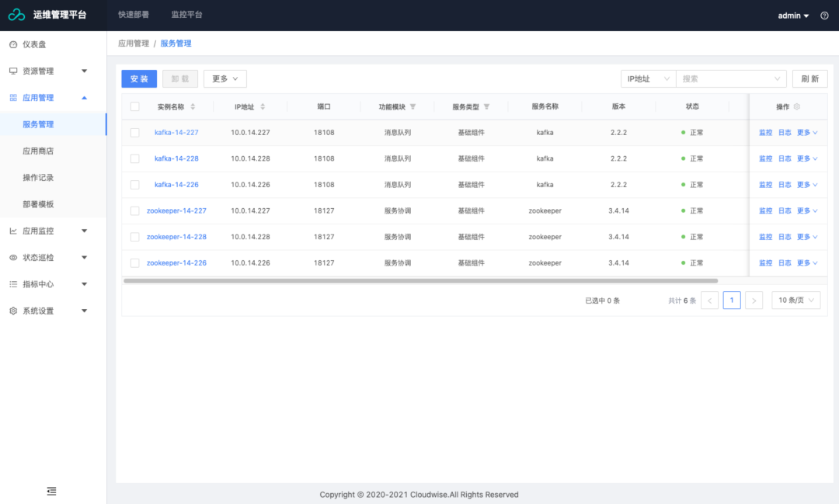
Task: Open the 更多 toolbar dropdown
Action: pos(225,78)
